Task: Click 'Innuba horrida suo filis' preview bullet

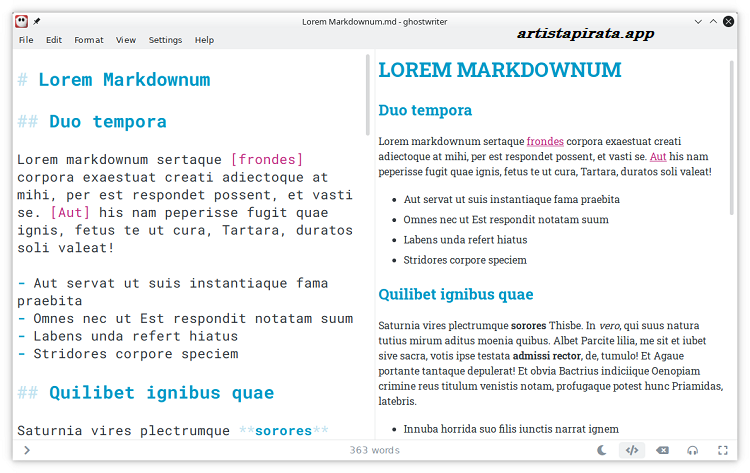Action: (x=511, y=429)
